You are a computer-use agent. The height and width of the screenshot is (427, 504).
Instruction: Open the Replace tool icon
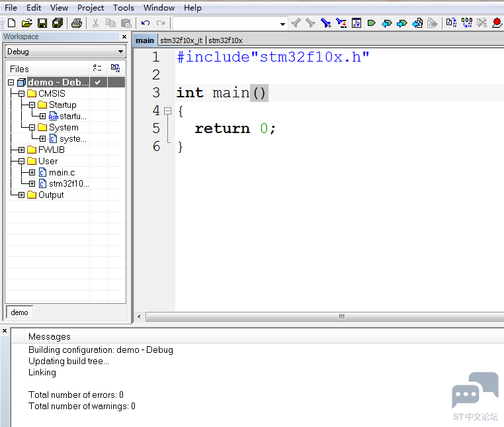(341, 23)
